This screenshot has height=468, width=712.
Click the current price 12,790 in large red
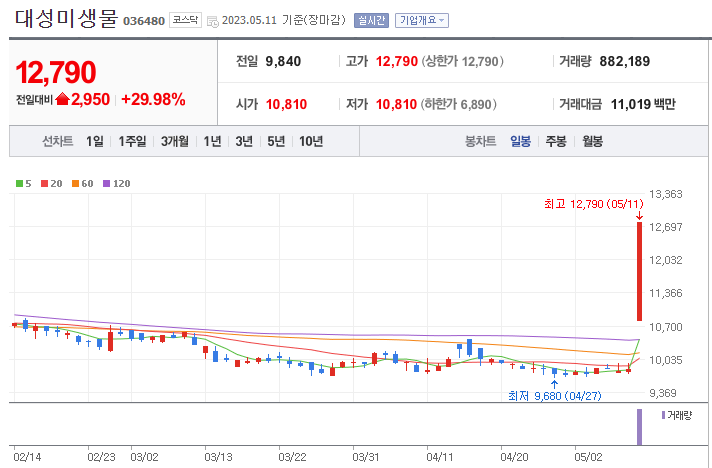[x=56, y=73]
